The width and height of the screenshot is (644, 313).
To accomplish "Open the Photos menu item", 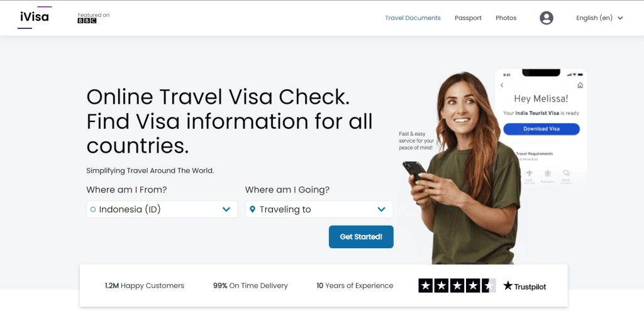I will pyautogui.click(x=506, y=18).
